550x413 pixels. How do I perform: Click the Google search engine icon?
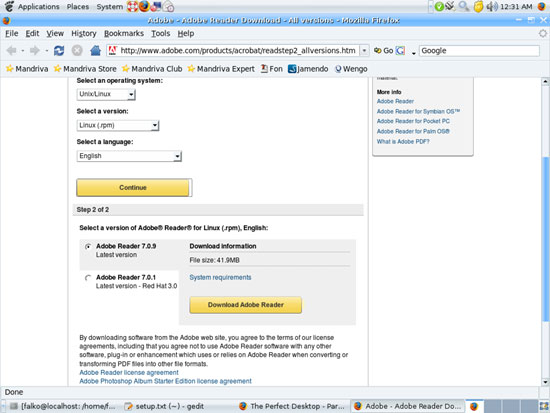[401, 51]
